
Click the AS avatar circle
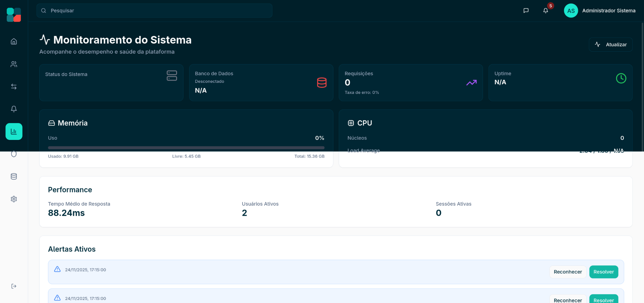(571, 11)
